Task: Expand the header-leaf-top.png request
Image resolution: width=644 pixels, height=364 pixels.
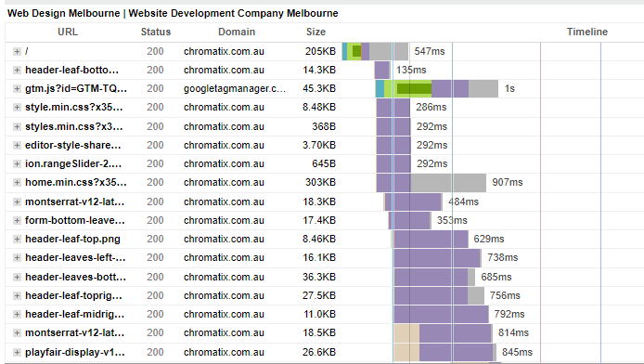Action: (x=17, y=239)
